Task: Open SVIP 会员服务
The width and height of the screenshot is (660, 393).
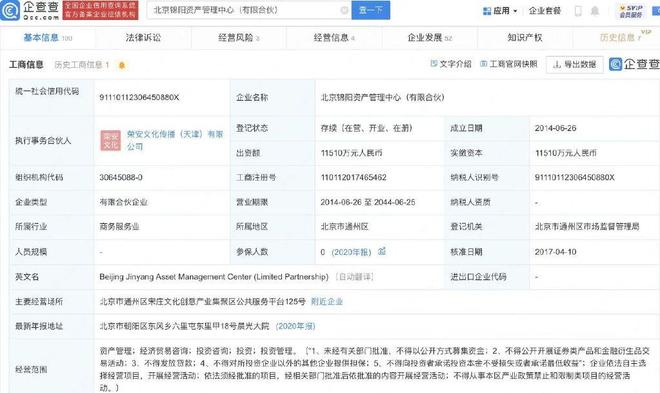Action: tap(631, 11)
